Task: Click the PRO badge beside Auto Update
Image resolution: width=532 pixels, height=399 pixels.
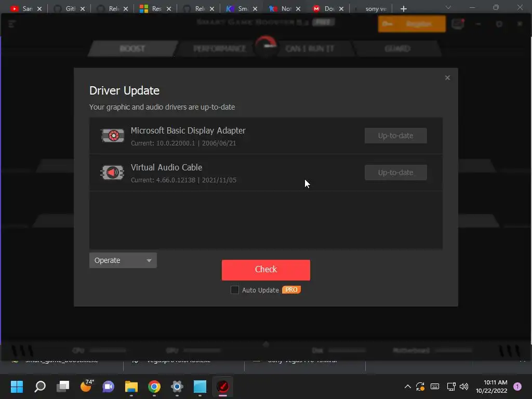Action: coord(291,290)
